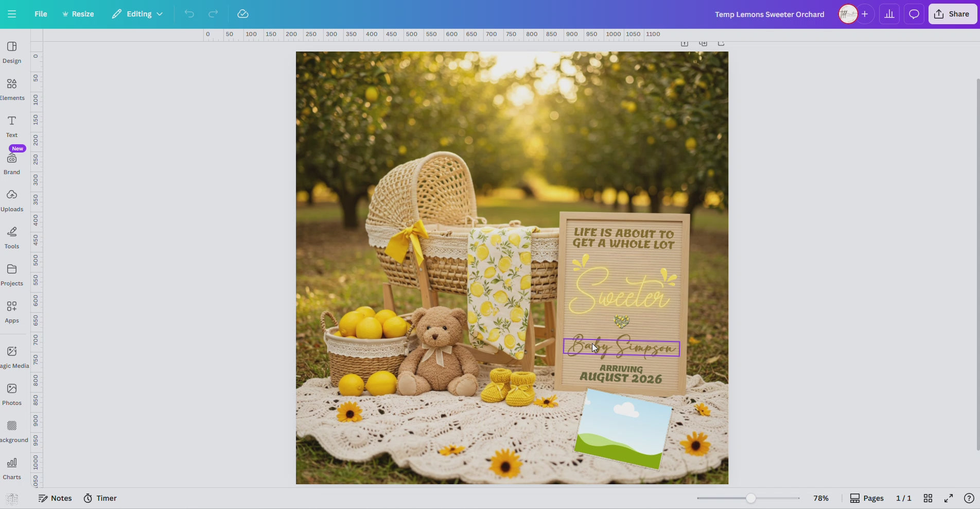Open the Text panel

(11, 125)
